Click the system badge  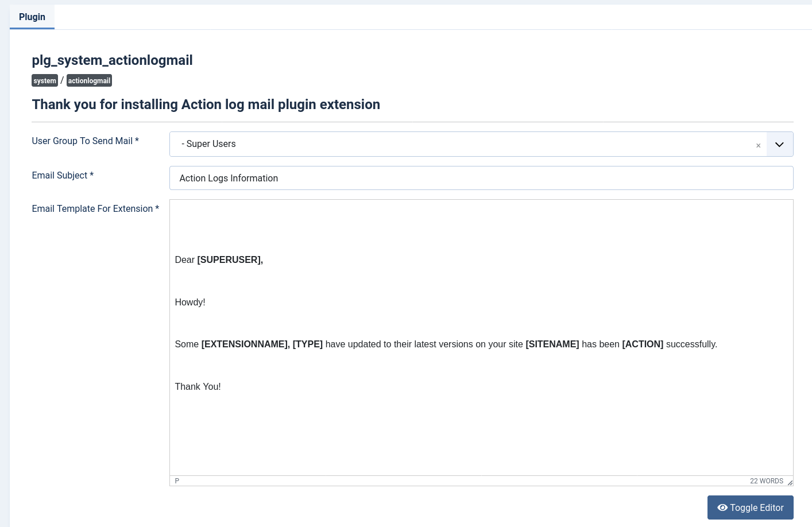point(45,81)
